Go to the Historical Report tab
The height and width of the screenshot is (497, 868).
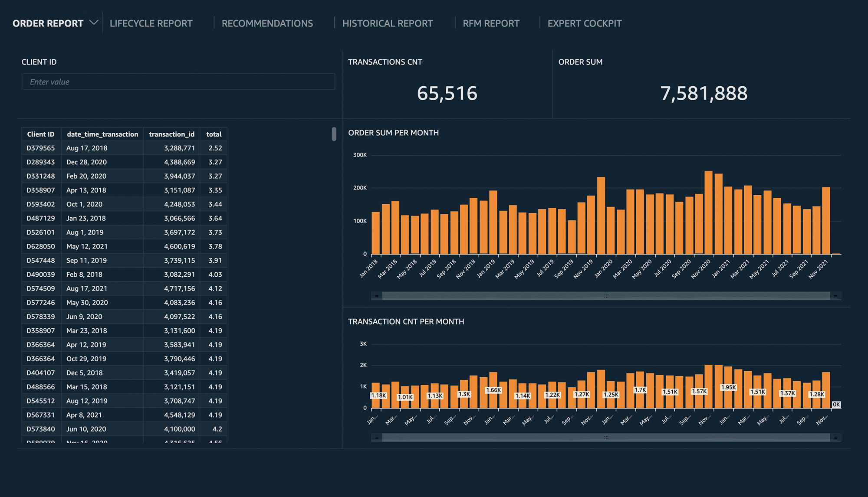tap(387, 23)
